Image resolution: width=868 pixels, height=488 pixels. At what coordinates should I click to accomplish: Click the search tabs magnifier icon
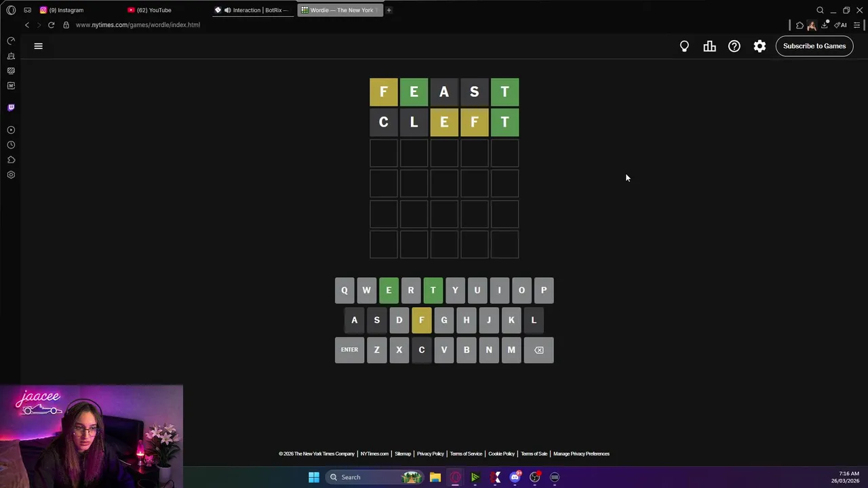[820, 10]
